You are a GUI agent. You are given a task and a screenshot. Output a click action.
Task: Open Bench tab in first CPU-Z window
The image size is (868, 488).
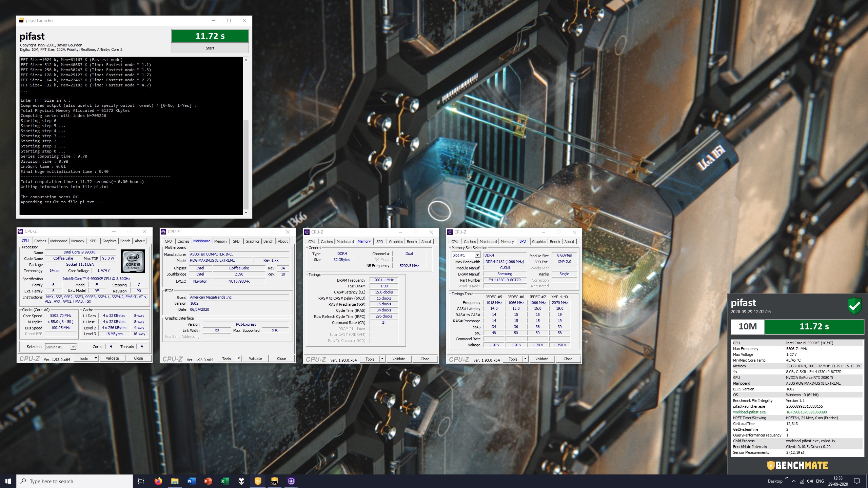(125, 241)
